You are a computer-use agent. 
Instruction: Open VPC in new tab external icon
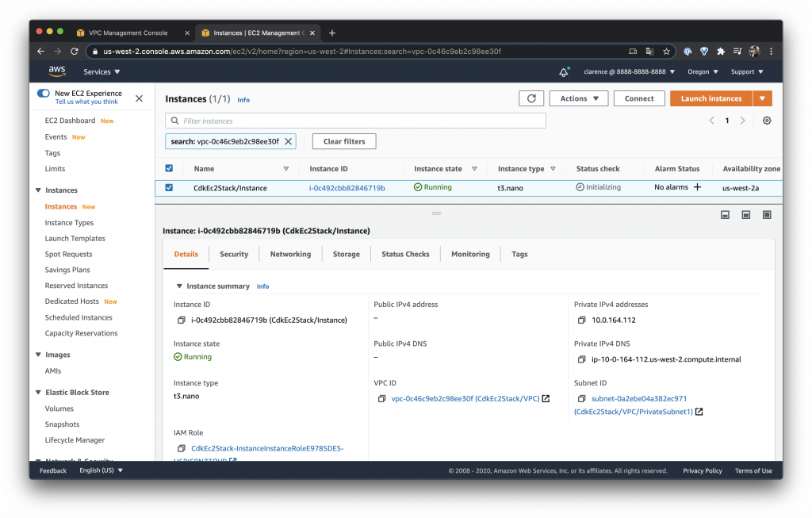point(546,399)
